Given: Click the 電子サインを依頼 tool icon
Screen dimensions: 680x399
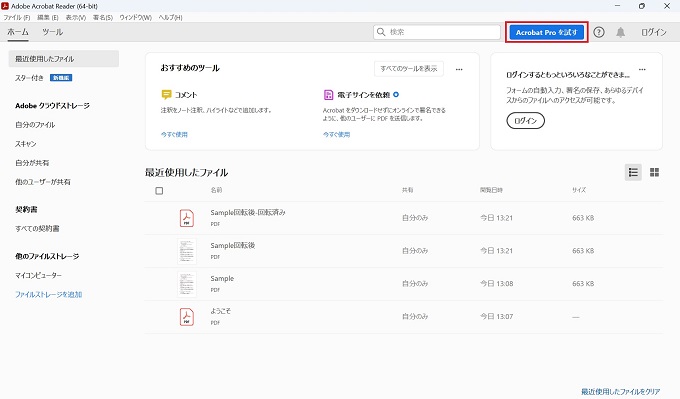Looking at the screenshot, I should [328, 95].
